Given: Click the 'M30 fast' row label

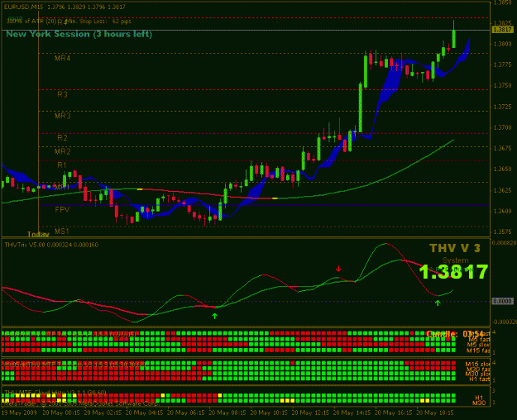Looking at the screenshot, I should pyautogui.click(x=478, y=369).
